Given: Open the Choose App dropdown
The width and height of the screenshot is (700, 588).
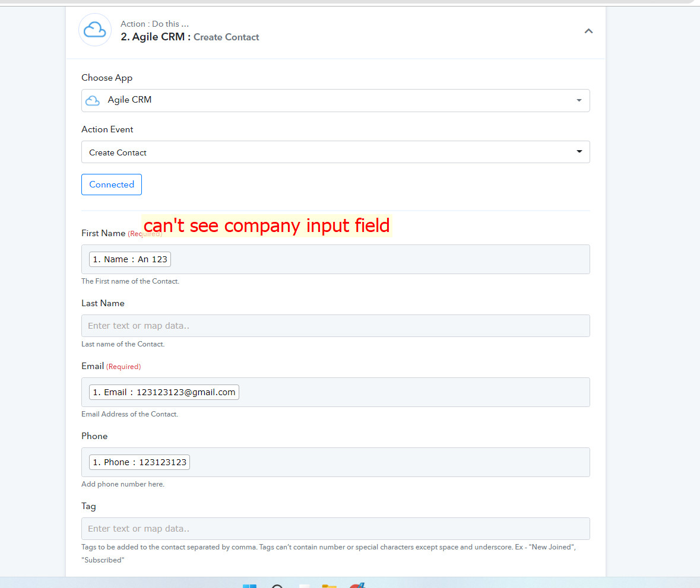Looking at the screenshot, I should pyautogui.click(x=335, y=100).
